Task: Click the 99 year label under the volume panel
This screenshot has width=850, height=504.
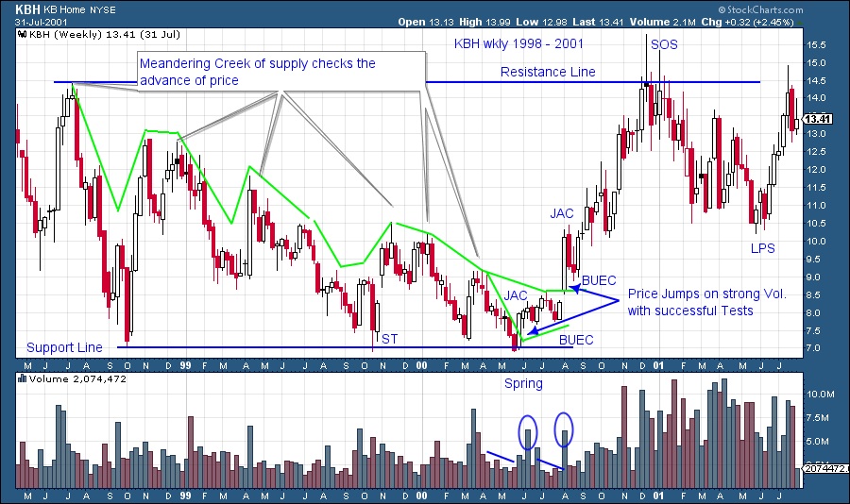Action: [185, 496]
